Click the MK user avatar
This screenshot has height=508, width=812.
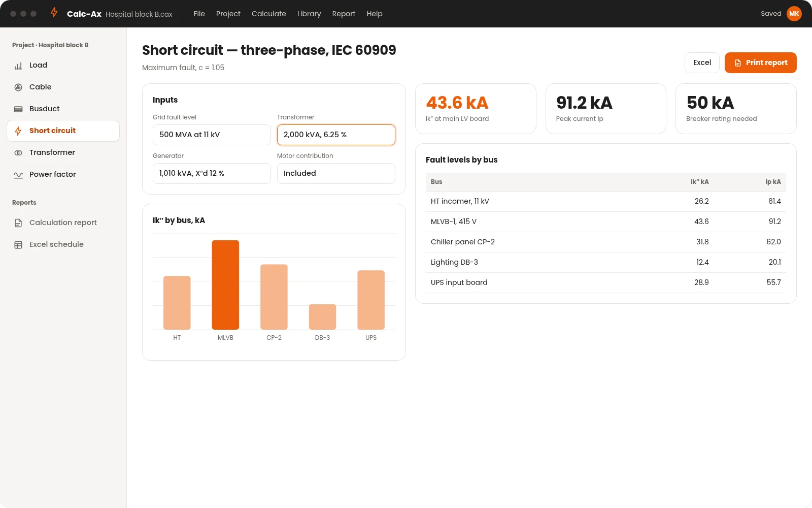click(x=794, y=14)
